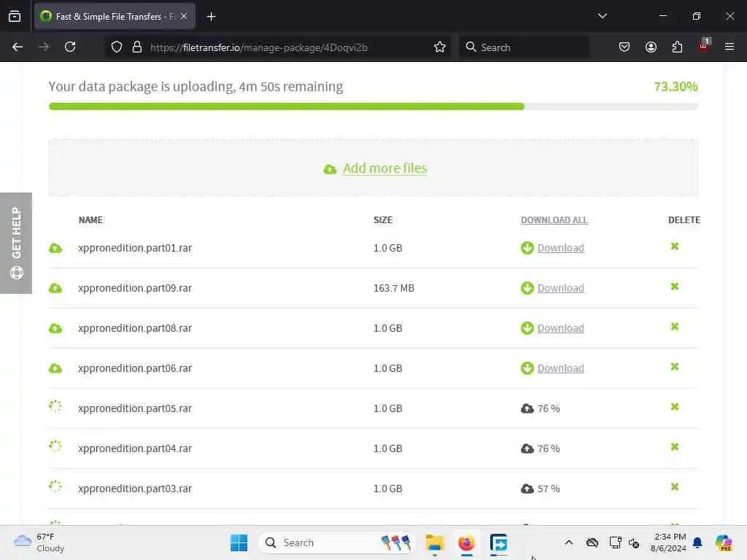The height and width of the screenshot is (560, 747).
Task: Click uploaded cloud icon left of part08.rar
Action: 55,328
